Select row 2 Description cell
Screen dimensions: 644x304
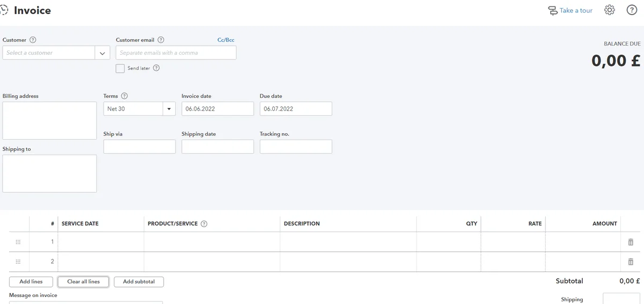tap(348, 262)
